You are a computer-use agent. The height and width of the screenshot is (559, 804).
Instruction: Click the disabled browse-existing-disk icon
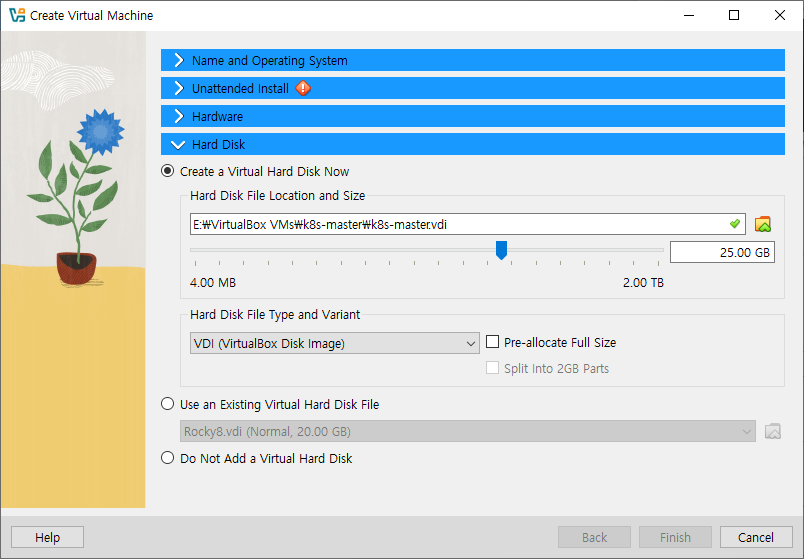[773, 431]
